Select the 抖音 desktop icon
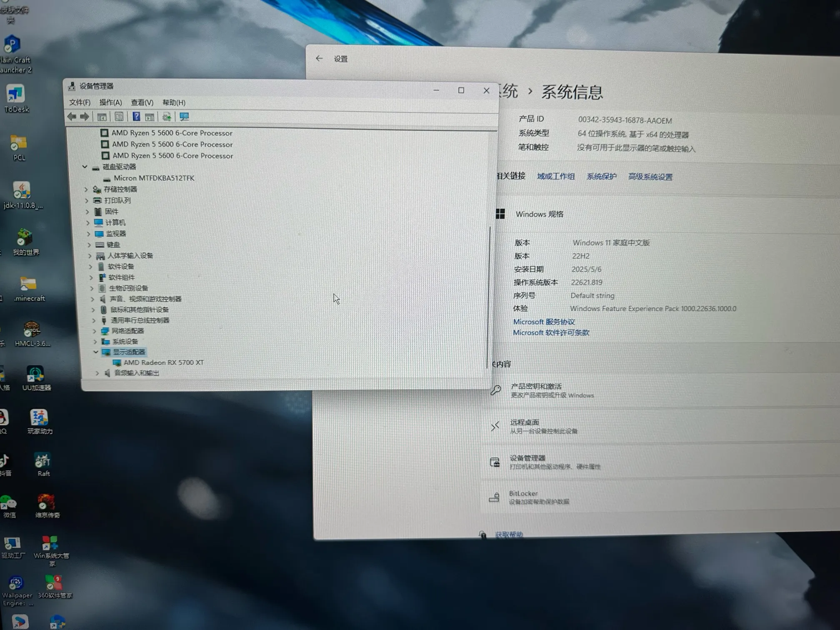The width and height of the screenshot is (840, 630). [6, 465]
